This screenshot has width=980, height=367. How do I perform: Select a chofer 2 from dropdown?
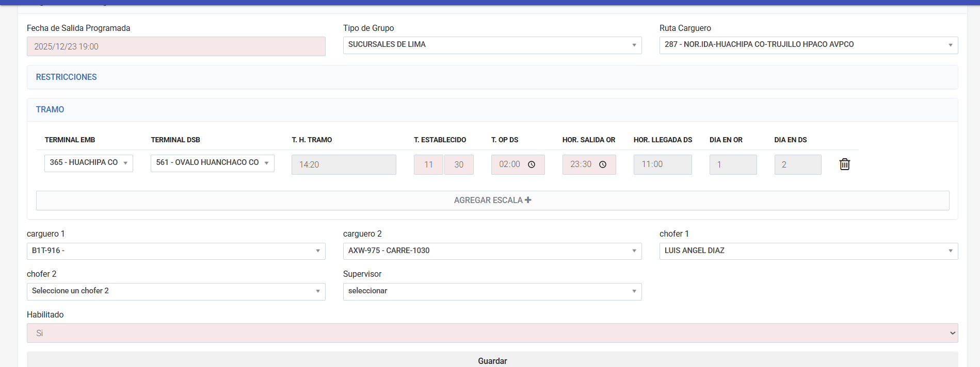click(175, 291)
